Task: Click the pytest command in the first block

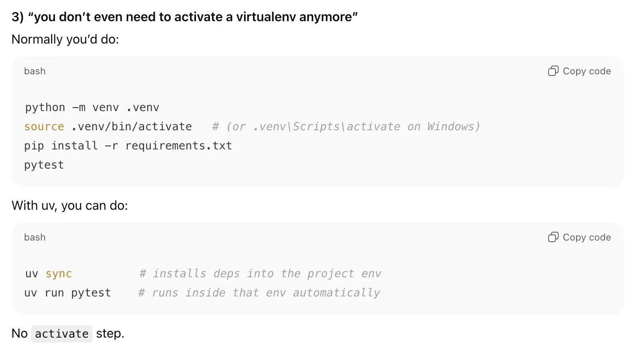Action: (x=43, y=164)
